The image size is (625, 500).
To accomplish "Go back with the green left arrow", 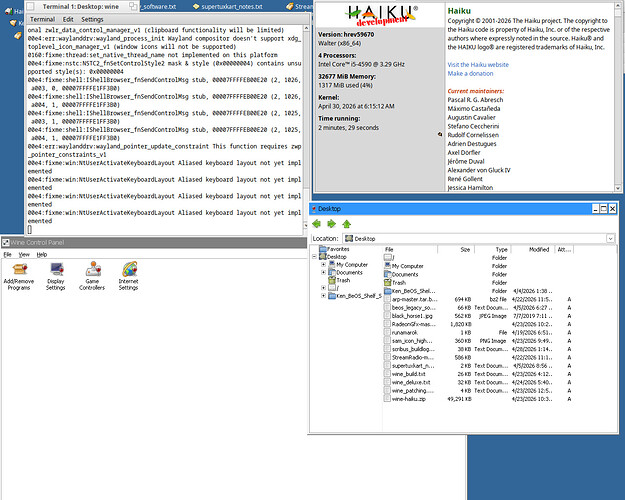I will [316, 224].
